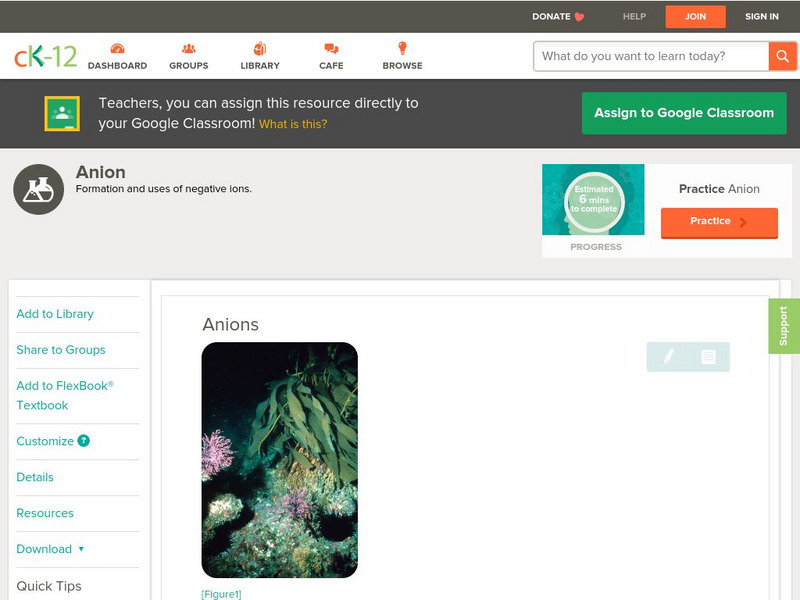Click Add to Library link

(x=55, y=314)
